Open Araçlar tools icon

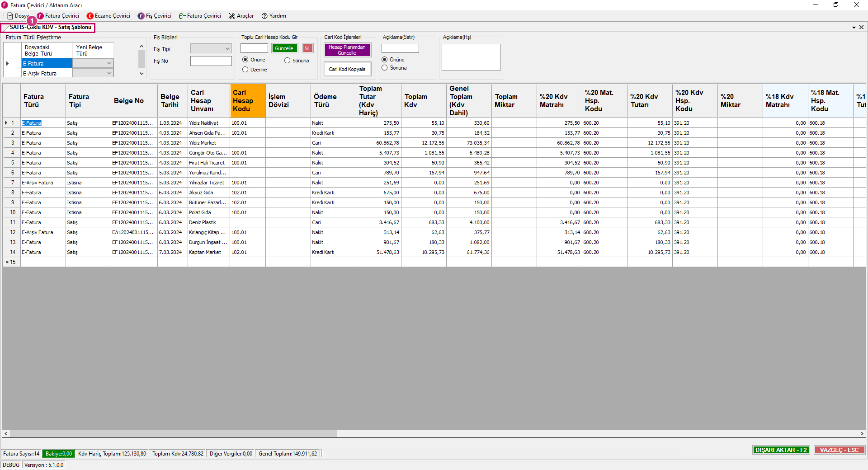[232, 16]
